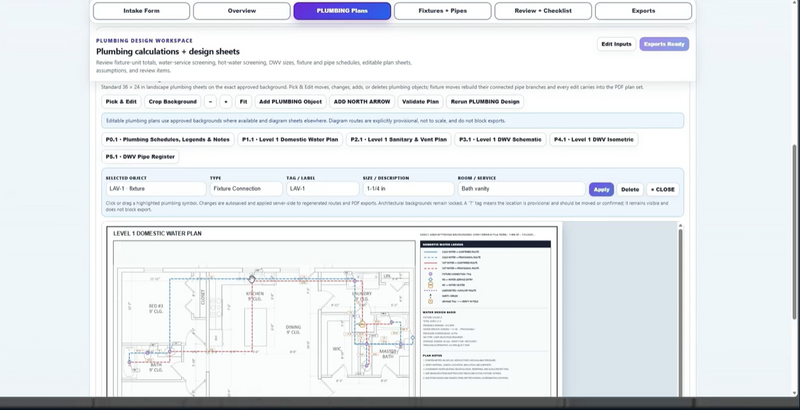Pick the fixture node at top of Laundry
The image size is (800, 410).
[x=355, y=281]
